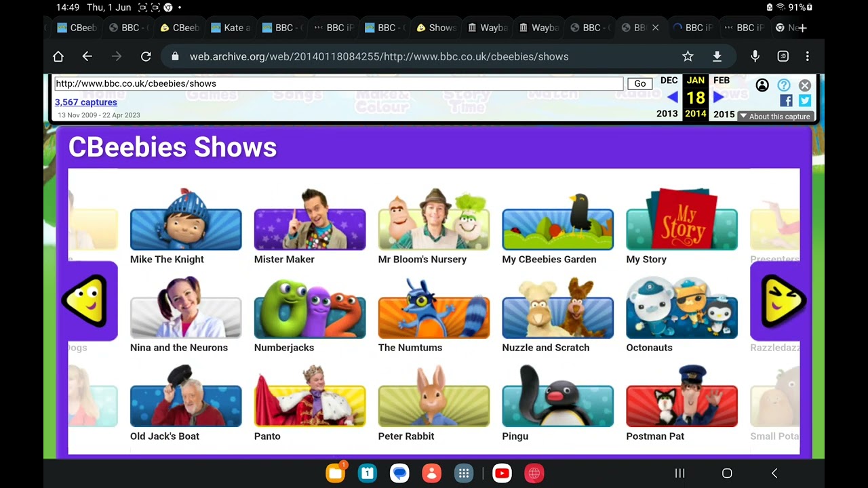Viewport: 868px width, 488px height.
Task: Switch to the loading BBC iPlayer tab
Action: (692, 28)
